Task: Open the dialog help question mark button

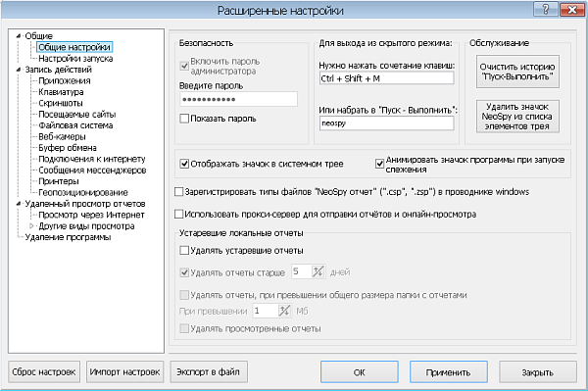Action: tap(546, 10)
